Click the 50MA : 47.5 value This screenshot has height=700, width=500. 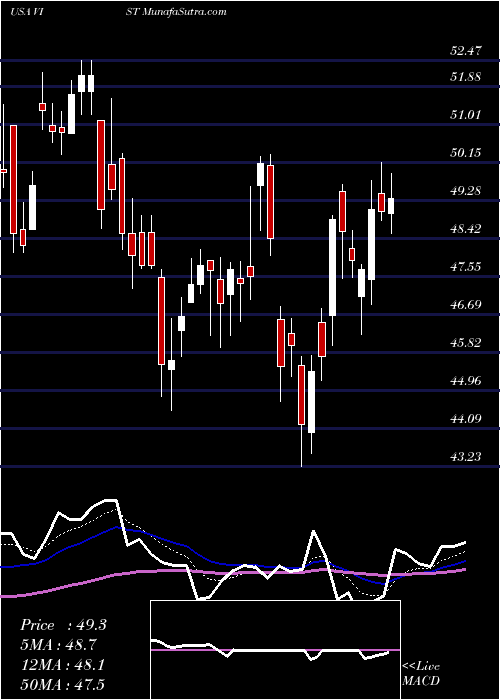point(62,685)
